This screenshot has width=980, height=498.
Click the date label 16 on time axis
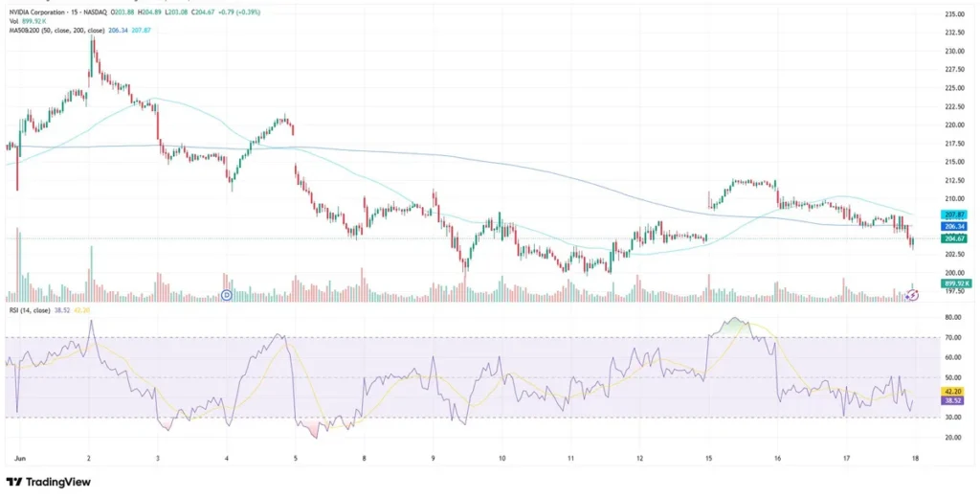(777, 458)
